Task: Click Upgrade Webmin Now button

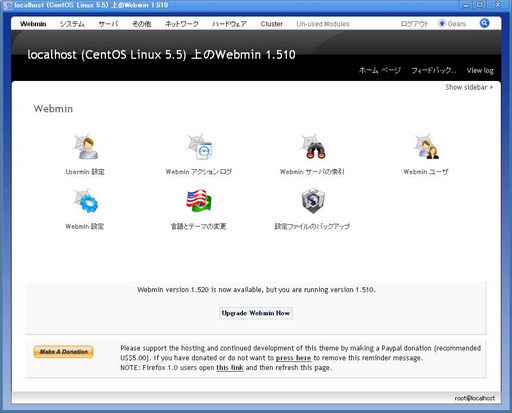Action: [256, 313]
